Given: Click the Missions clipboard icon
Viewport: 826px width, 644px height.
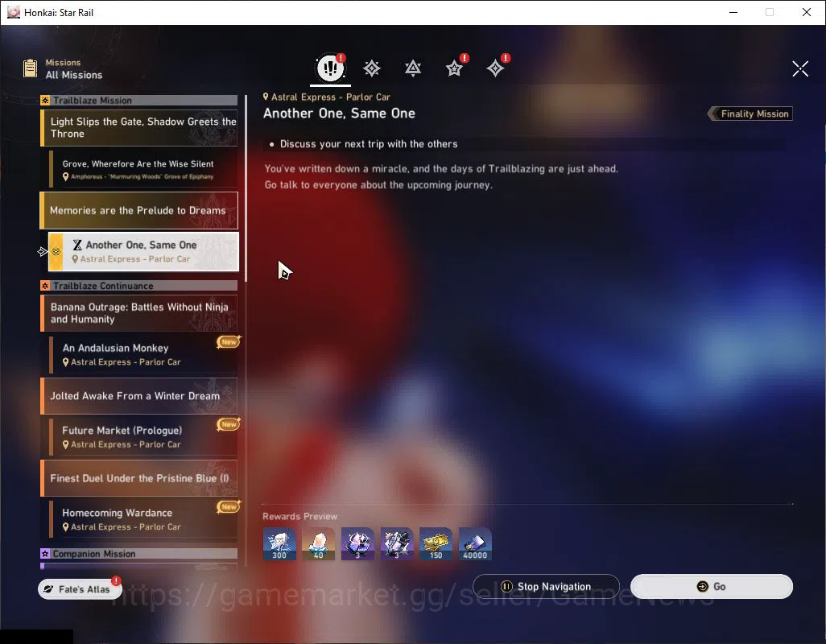Looking at the screenshot, I should 30,68.
